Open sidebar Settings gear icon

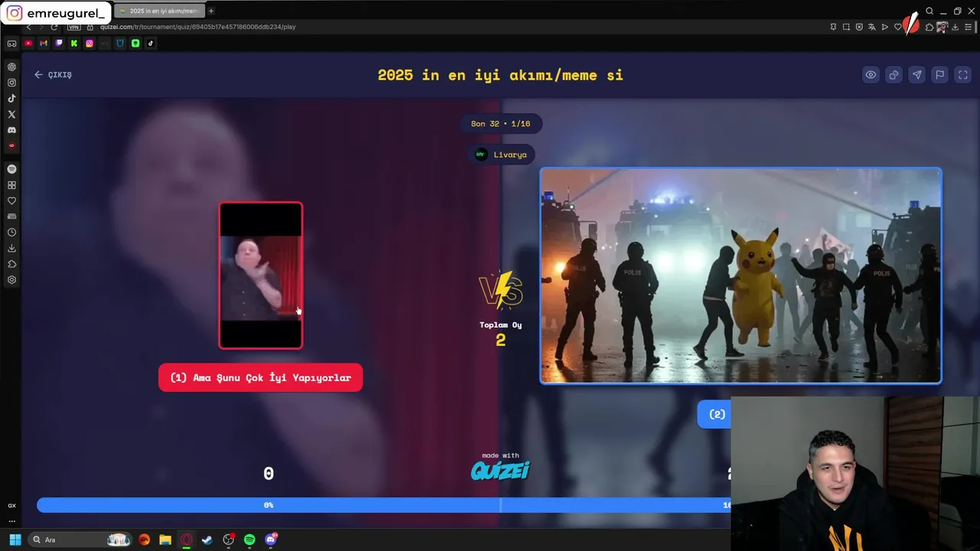point(11,280)
